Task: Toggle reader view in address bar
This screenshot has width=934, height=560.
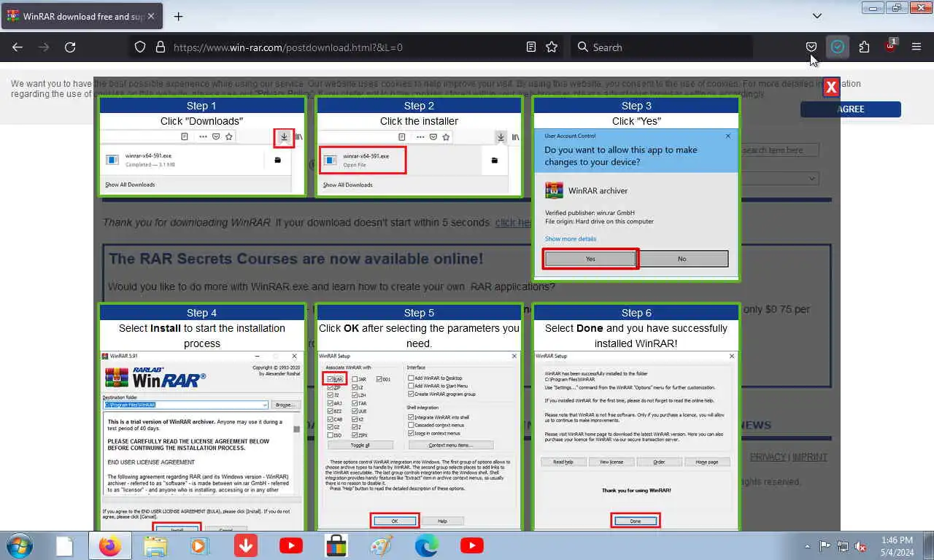Action: coord(531,47)
